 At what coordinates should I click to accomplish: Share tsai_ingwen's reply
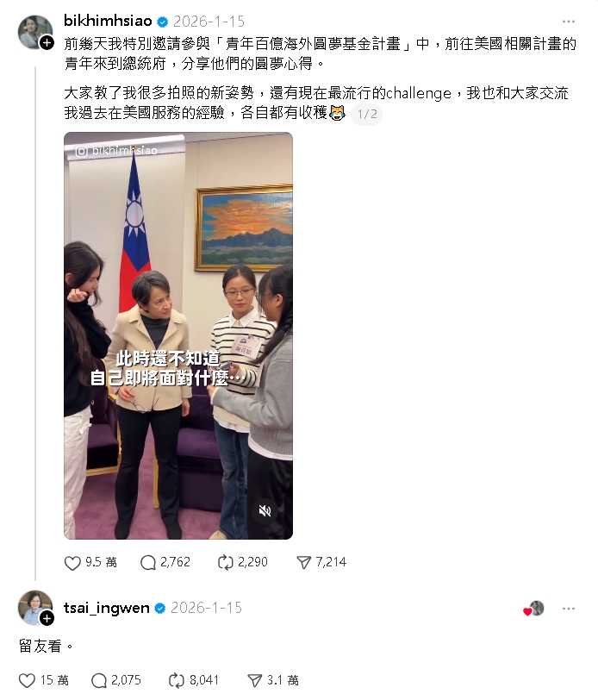[254, 680]
